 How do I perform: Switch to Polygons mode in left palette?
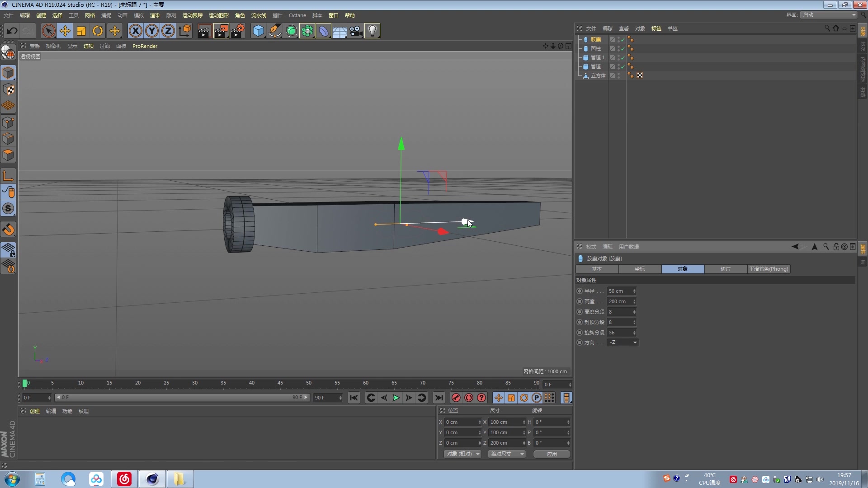point(9,155)
